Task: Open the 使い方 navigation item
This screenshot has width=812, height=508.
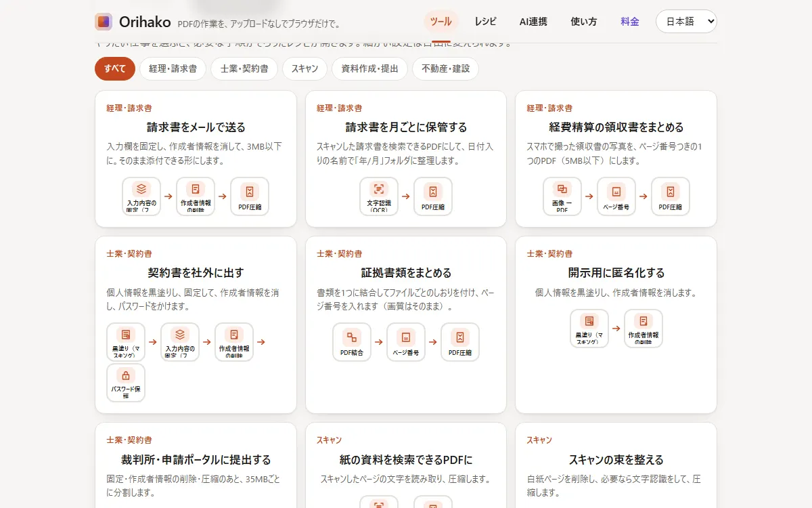Action: pyautogui.click(x=584, y=21)
